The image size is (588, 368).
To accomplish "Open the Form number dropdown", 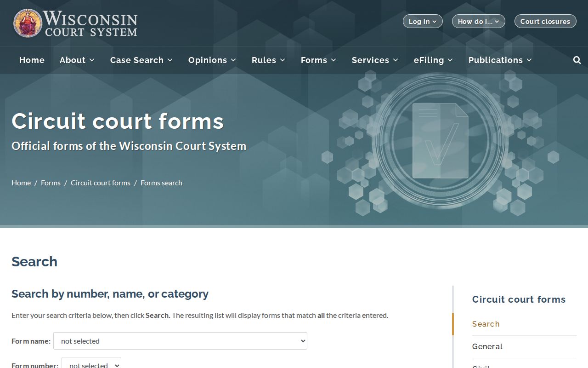I will point(91,363).
